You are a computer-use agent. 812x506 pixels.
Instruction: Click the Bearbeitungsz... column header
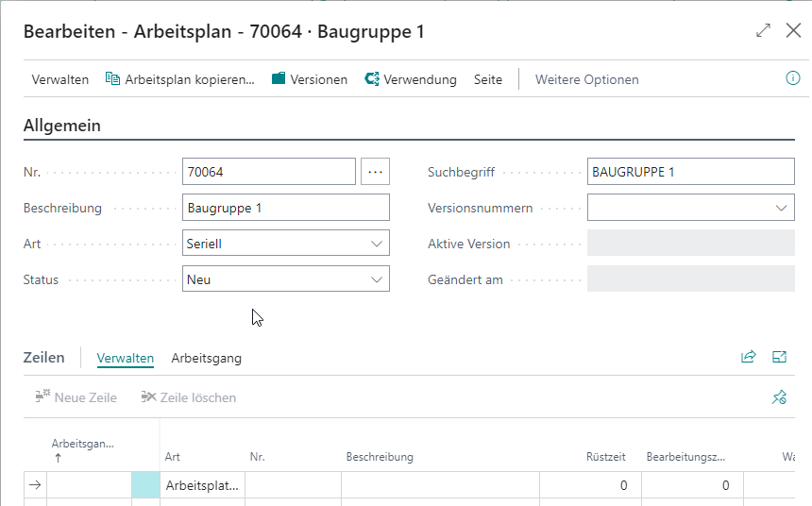point(685,457)
